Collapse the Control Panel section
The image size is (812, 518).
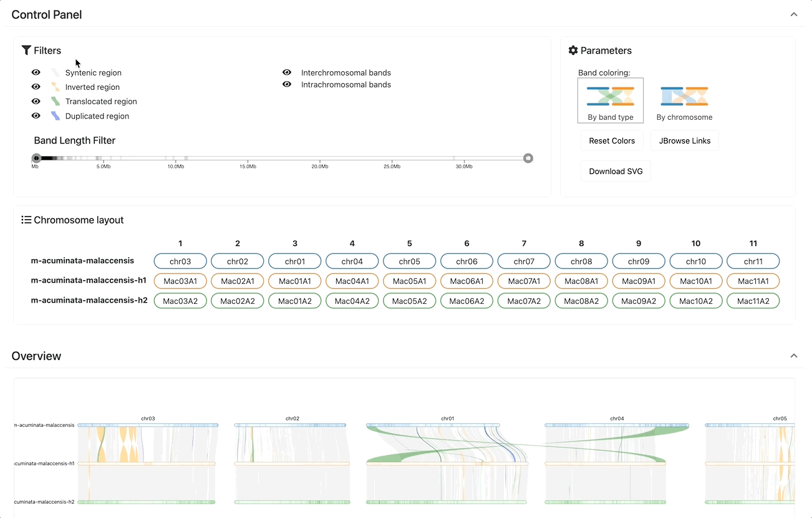pyautogui.click(x=794, y=14)
